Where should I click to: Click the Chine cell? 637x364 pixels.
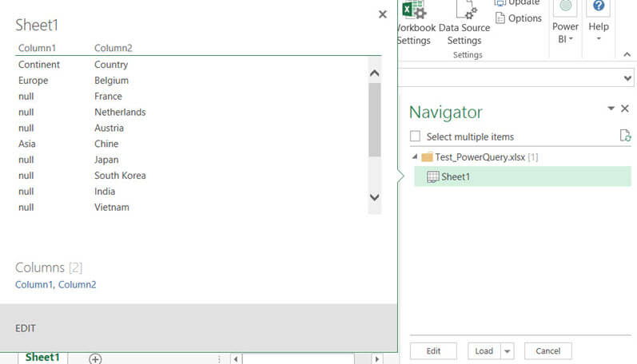[106, 144]
